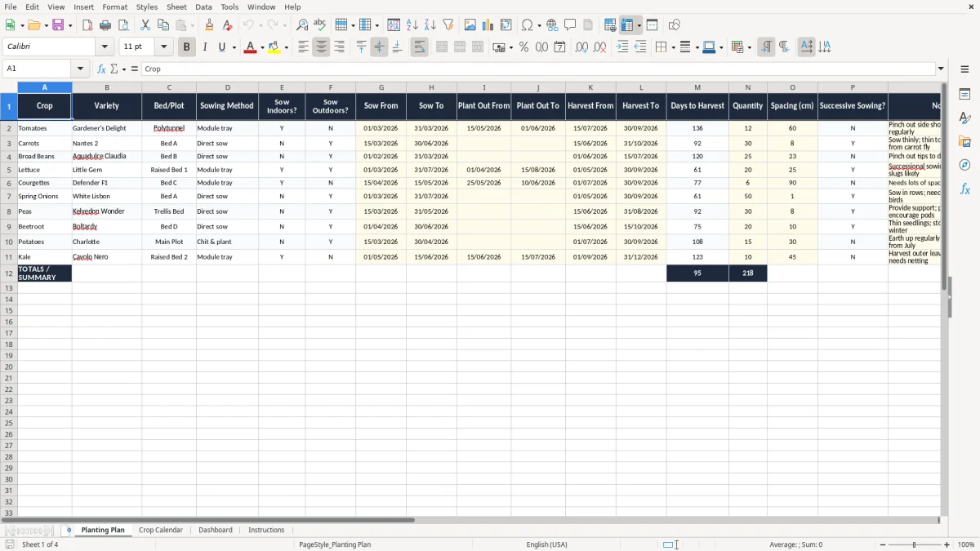Adjust the zoom slider handle
This screenshot has height=551, width=980.
[915, 544]
